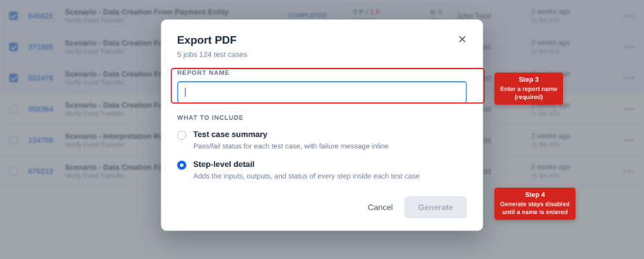This screenshot has height=259, width=644.
Task: Cancel the PDF export
Action: (x=380, y=207)
